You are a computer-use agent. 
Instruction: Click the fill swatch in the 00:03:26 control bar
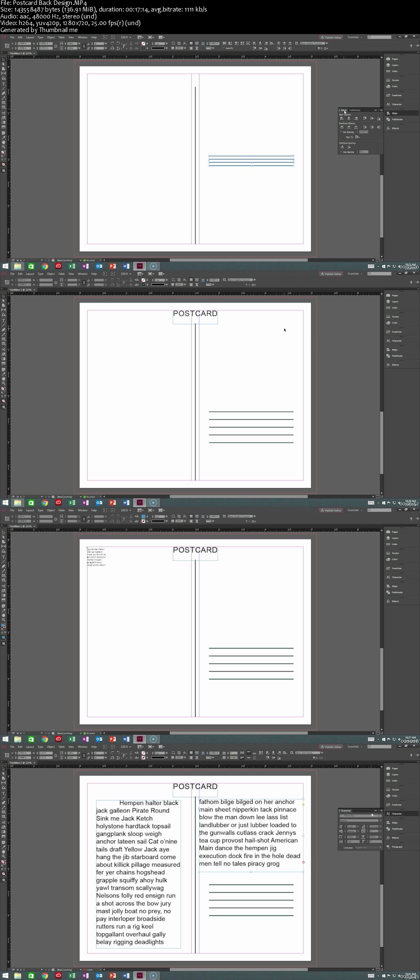(x=143, y=43)
